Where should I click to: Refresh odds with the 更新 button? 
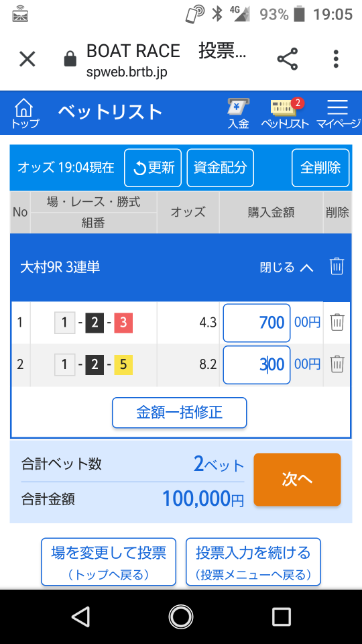click(x=153, y=168)
